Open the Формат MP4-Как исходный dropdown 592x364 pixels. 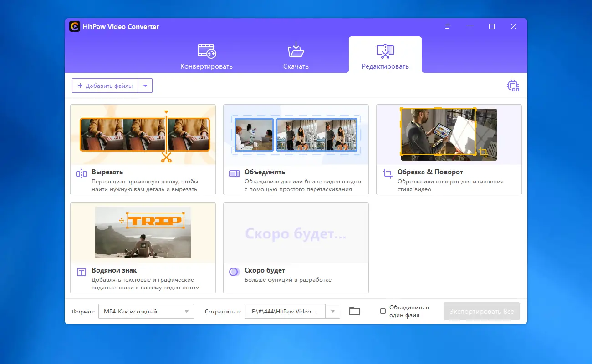(146, 311)
